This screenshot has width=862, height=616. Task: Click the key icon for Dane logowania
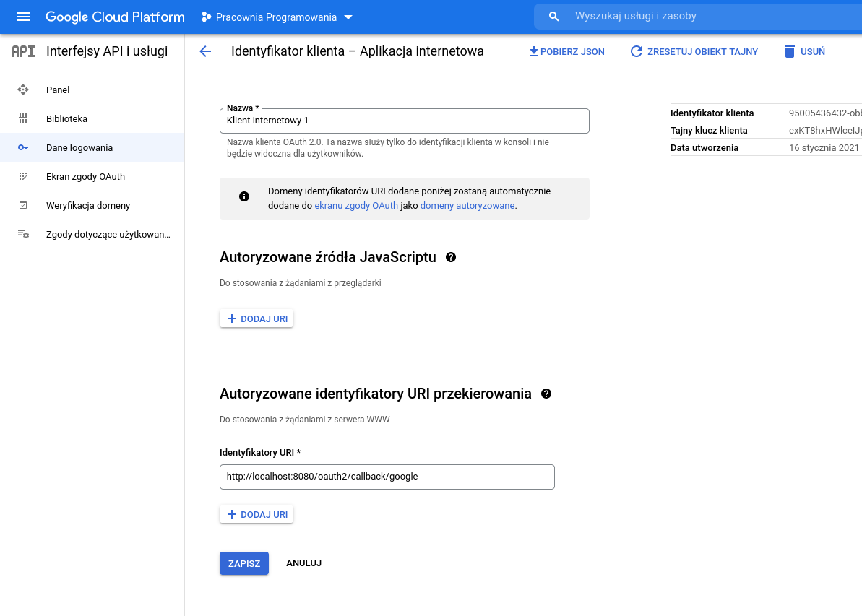click(23, 148)
